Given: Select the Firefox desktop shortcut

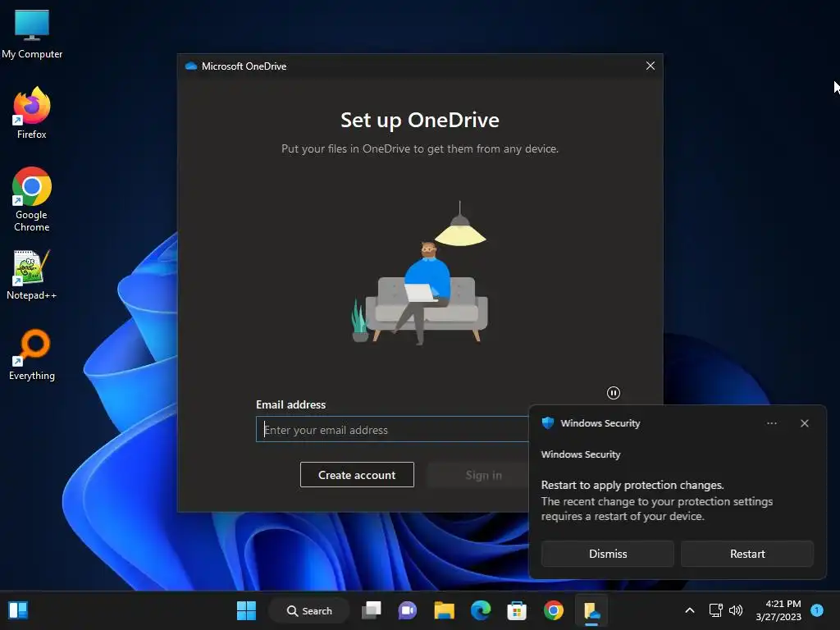Looking at the screenshot, I should tap(32, 113).
